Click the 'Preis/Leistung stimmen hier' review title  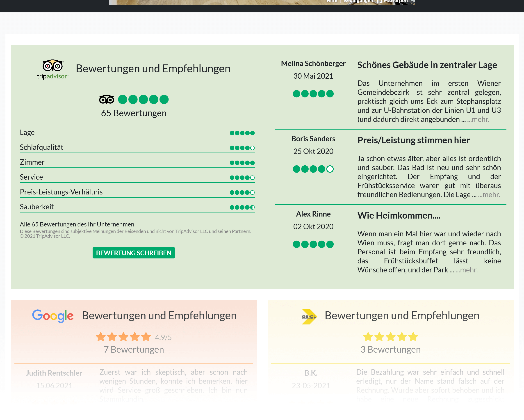click(413, 140)
